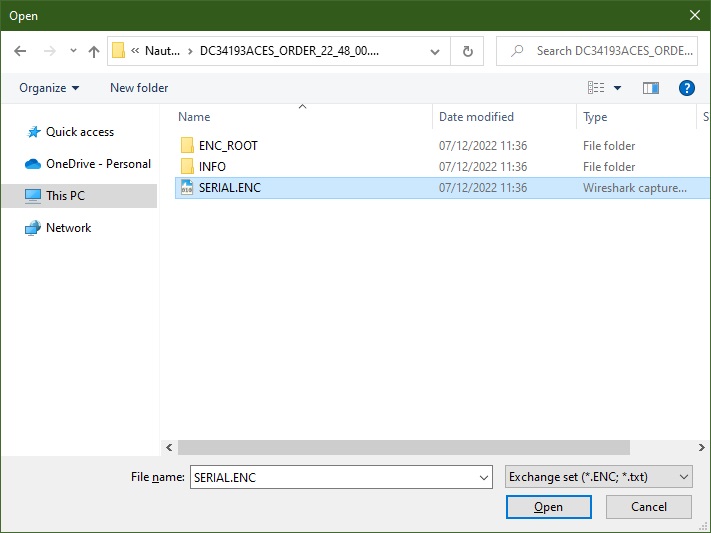The width and height of the screenshot is (711, 533).
Task: Click the horizontal scrollbar thumb
Action: [404, 447]
